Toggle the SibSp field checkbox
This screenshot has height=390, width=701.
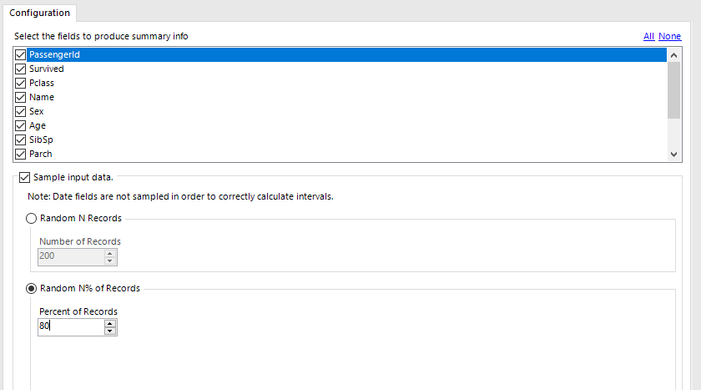(x=20, y=140)
